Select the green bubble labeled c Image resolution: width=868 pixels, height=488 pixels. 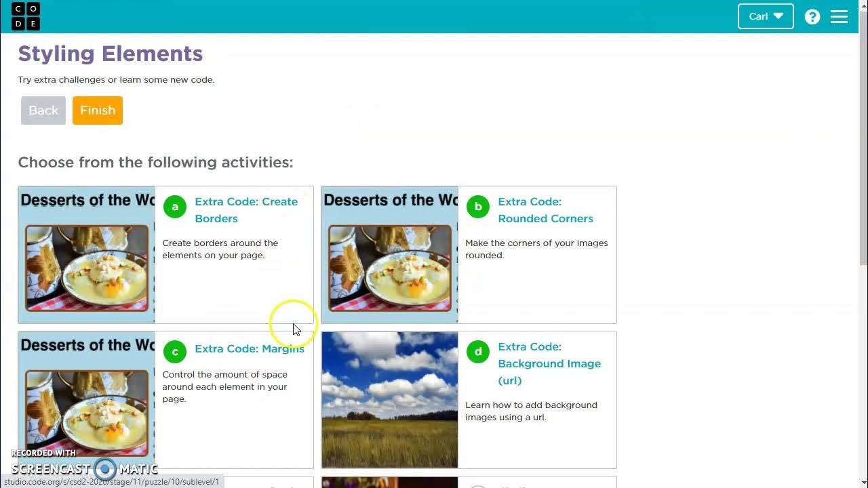coord(175,352)
